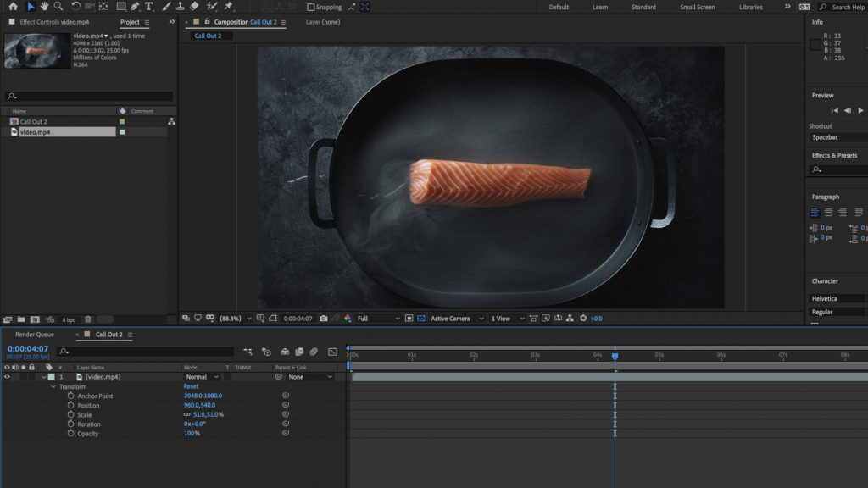Click the snapshot camera icon in viewer
The height and width of the screenshot is (488, 868).
pyautogui.click(x=325, y=319)
